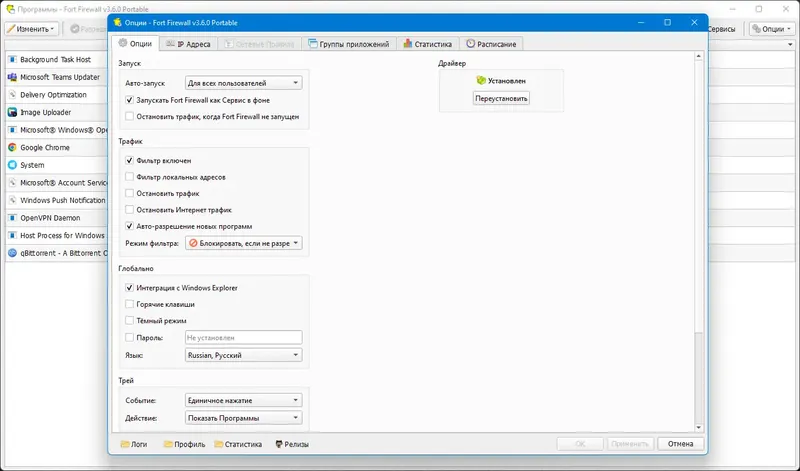The image size is (800, 471).
Task: Toggle Фильтр локальных адресов checkbox
Action: [x=130, y=177]
